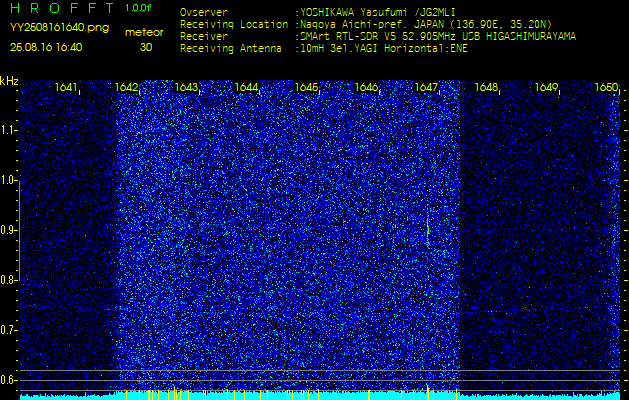This screenshot has height=400, width=629.
Task: Click the 1647 time marker
Action: [x=426, y=87]
